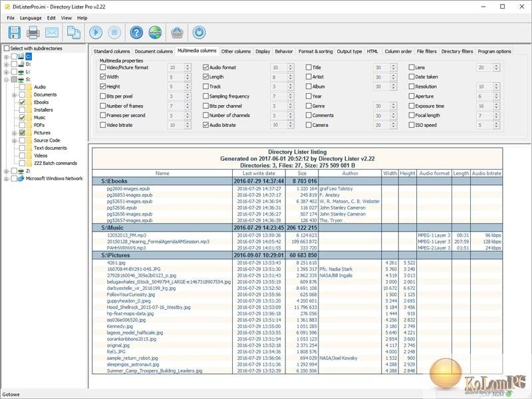Image resolution: width=532 pixels, height=399 pixels.
Task: Open the Language menu
Action: (31, 18)
